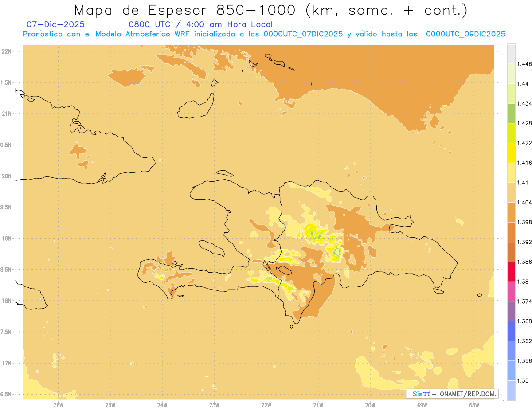Click the 1.446 value on the color legend
Image resolution: width=532 pixels, height=411 pixels.
[524, 64]
